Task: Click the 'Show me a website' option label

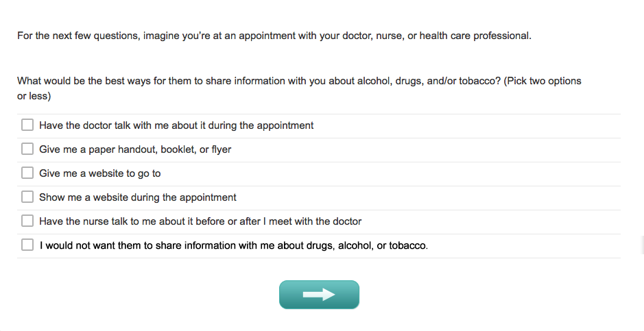Action: pos(137,197)
